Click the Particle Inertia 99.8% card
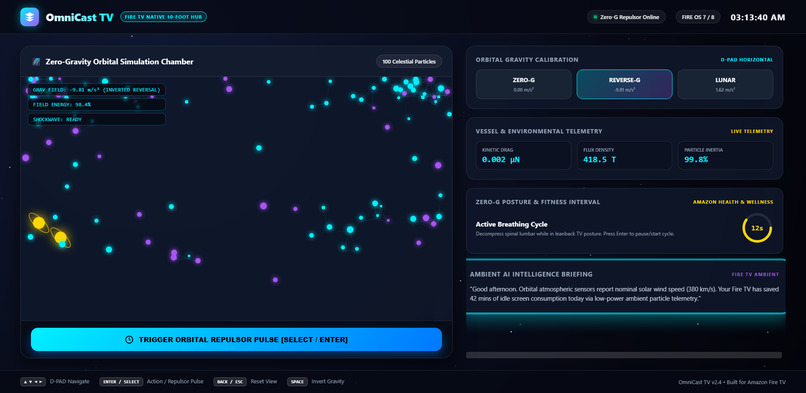Screen dimensions: 806x393 click(725, 155)
